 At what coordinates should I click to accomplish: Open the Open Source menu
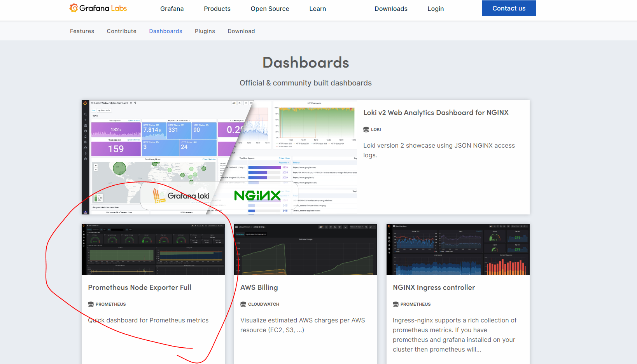click(270, 9)
